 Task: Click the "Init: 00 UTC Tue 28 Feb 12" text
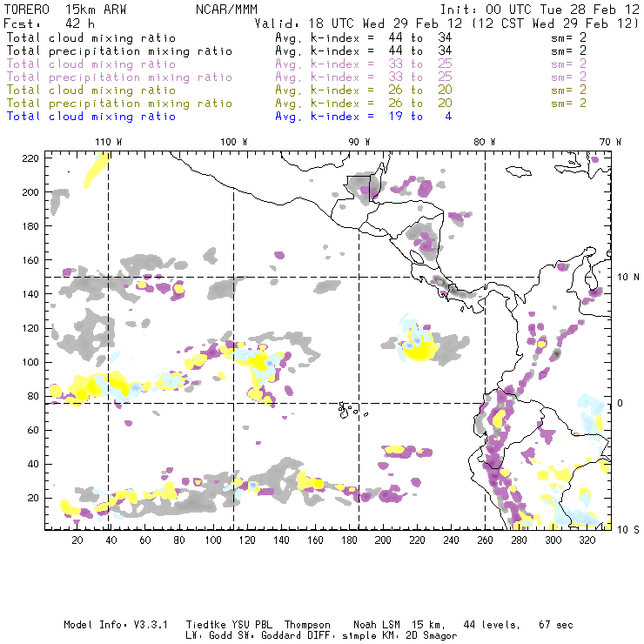540,10
